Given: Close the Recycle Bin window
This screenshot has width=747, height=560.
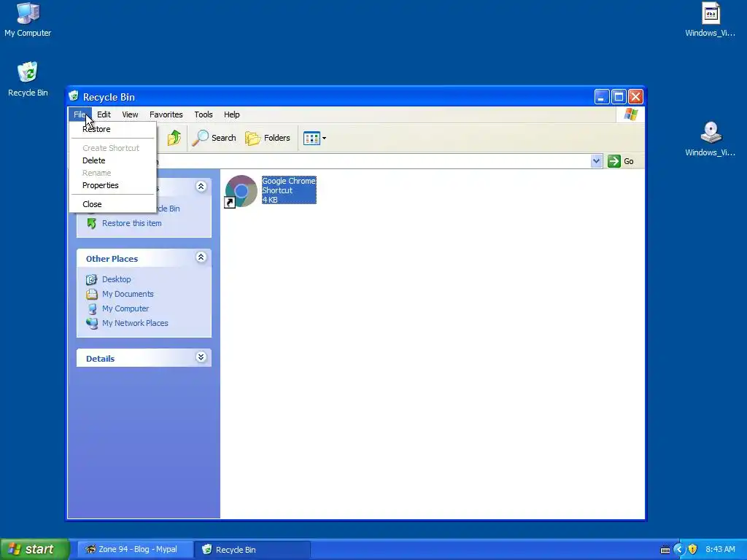Looking at the screenshot, I should pyautogui.click(x=635, y=97).
